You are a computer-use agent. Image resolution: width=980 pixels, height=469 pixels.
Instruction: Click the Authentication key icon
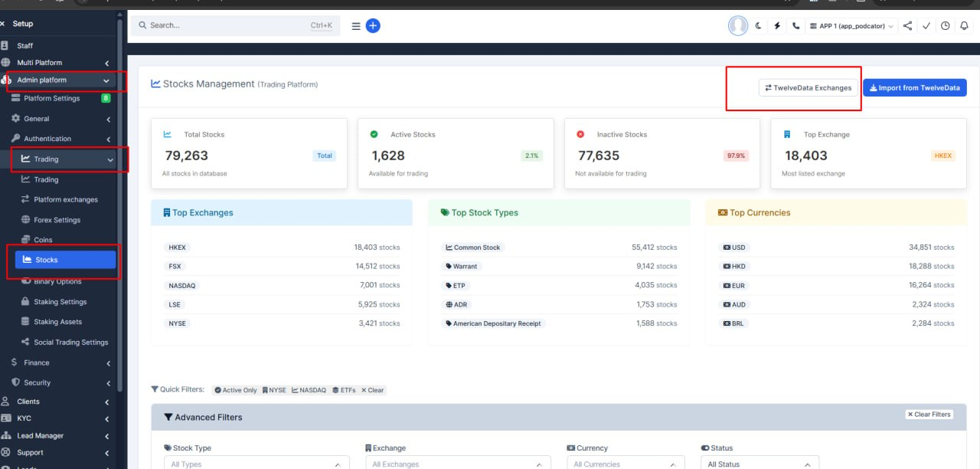coord(15,139)
